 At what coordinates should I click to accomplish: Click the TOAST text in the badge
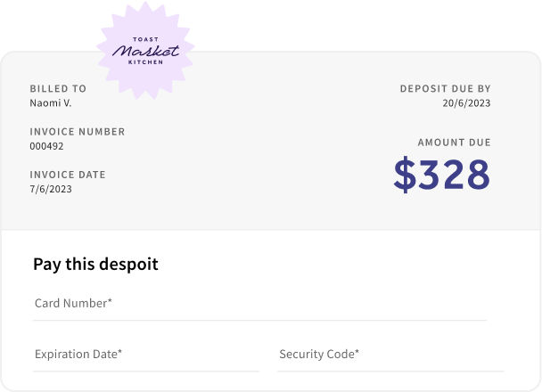click(x=145, y=39)
